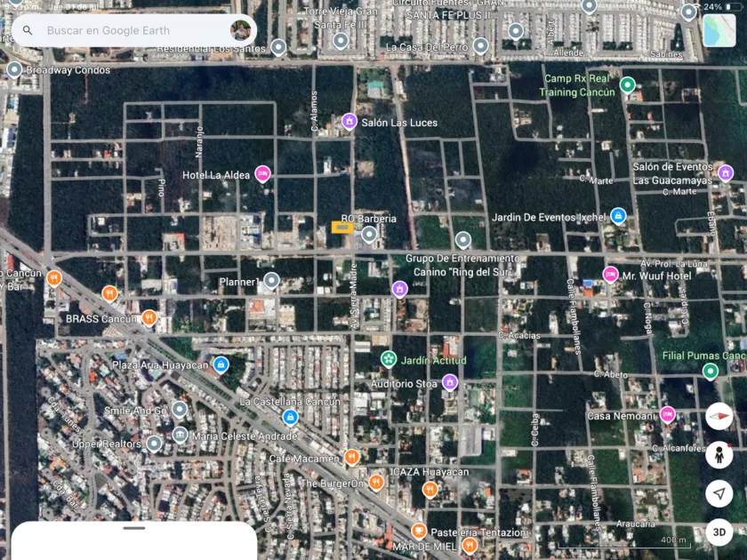Select the Broadway Condos marker
This screenshot has width=747, height=560.
coord(14,70)
